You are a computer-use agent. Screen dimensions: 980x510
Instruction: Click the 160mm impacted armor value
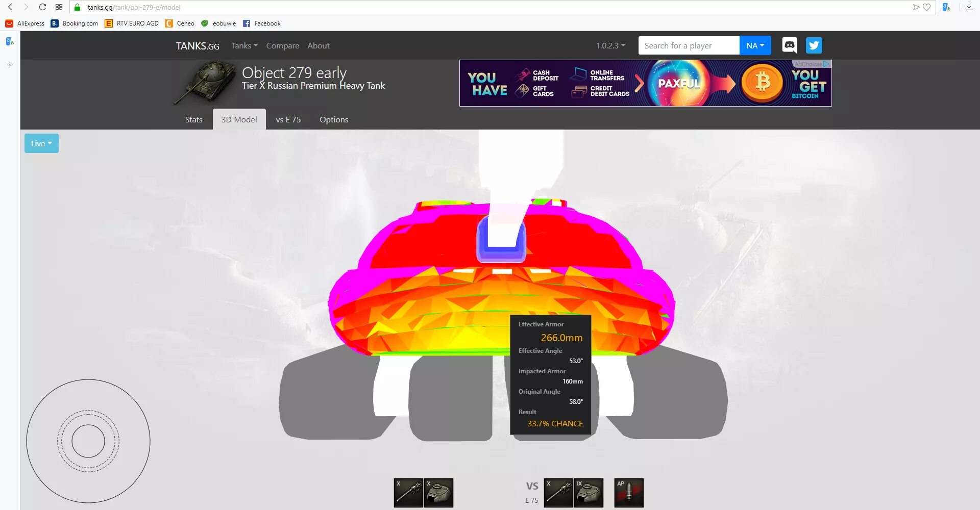pyautogui.click(x=572, y=381)
